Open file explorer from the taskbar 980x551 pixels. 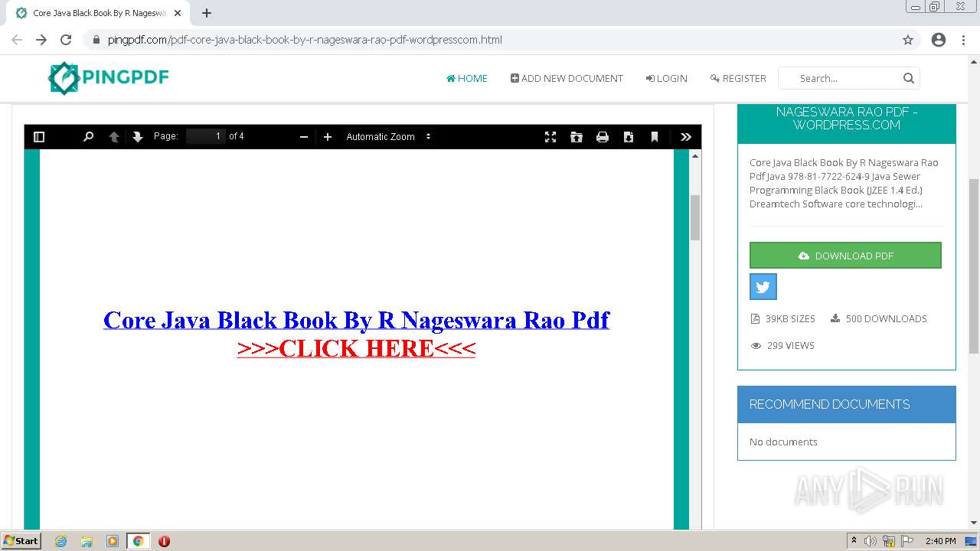click(87, 541)
